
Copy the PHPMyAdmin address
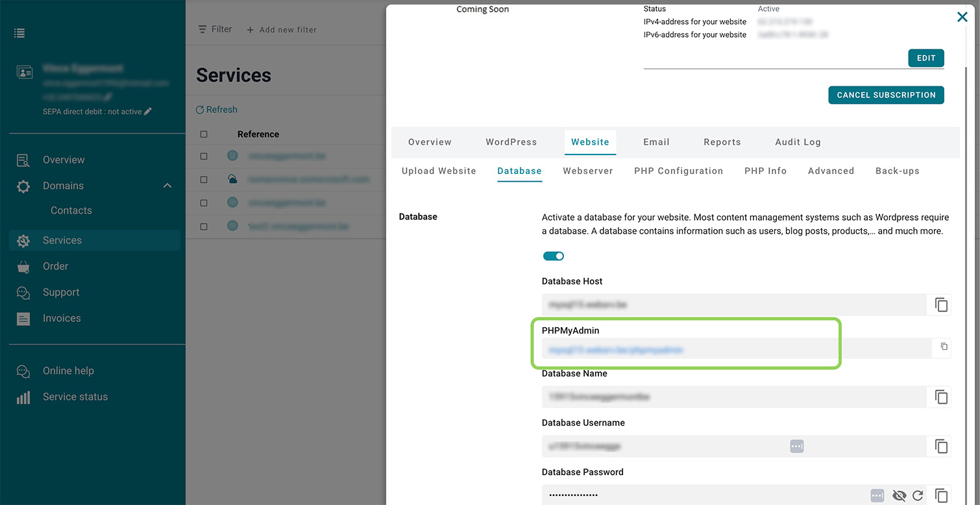coord(944,347)
